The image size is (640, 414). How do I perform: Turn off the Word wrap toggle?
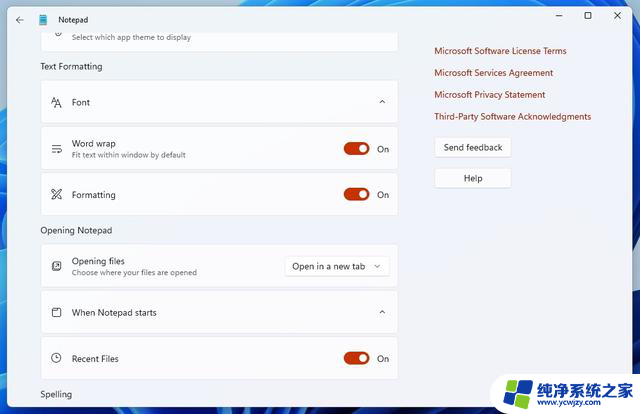point(356,149)
